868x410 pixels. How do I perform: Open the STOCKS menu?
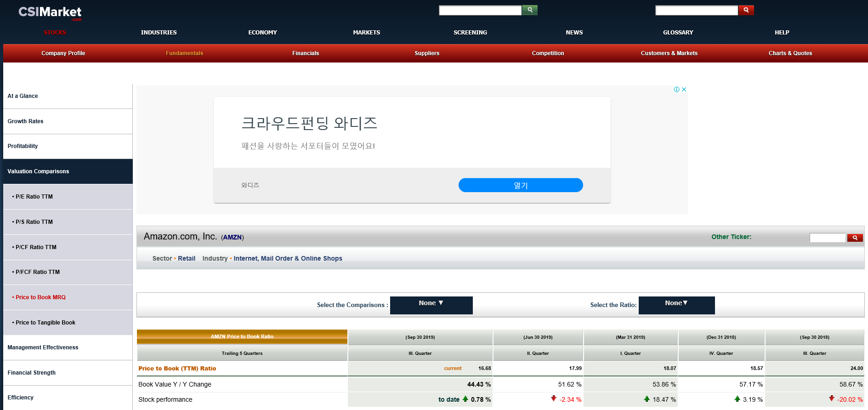[55, 33]
